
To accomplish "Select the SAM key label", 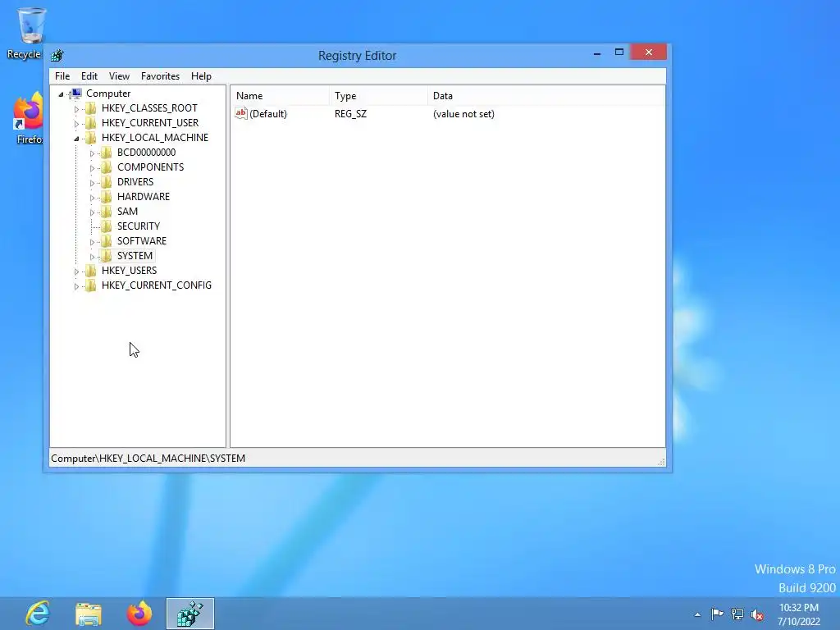I will pyautogui.click(x=127, y=211).
